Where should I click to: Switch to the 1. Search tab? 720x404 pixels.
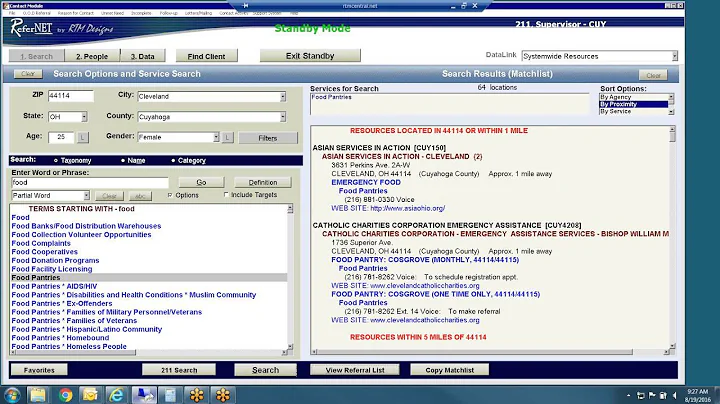tap(36, 56)
